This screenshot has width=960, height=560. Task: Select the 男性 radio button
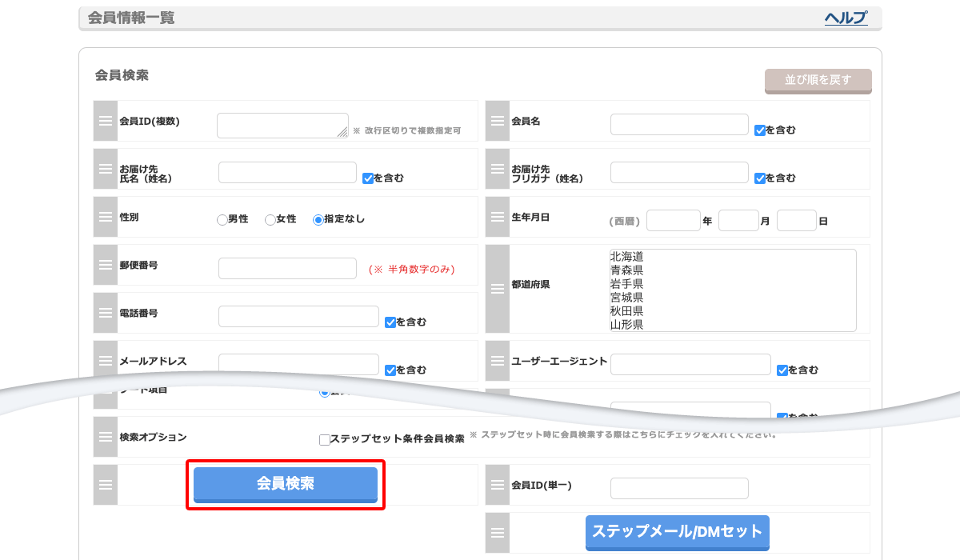tap(222, 220)
